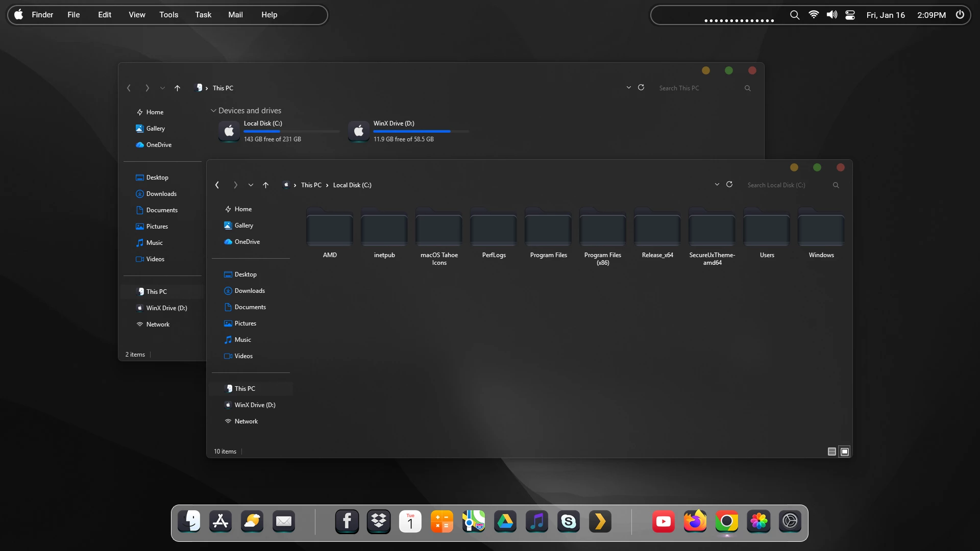Open the Help menu
Viewport: 980px width, 551px height.
point(269,14)
